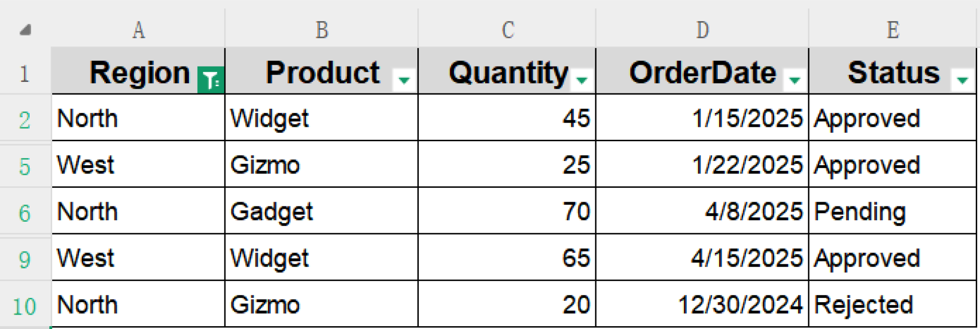Click the Rejected status cell

point(892,303)
